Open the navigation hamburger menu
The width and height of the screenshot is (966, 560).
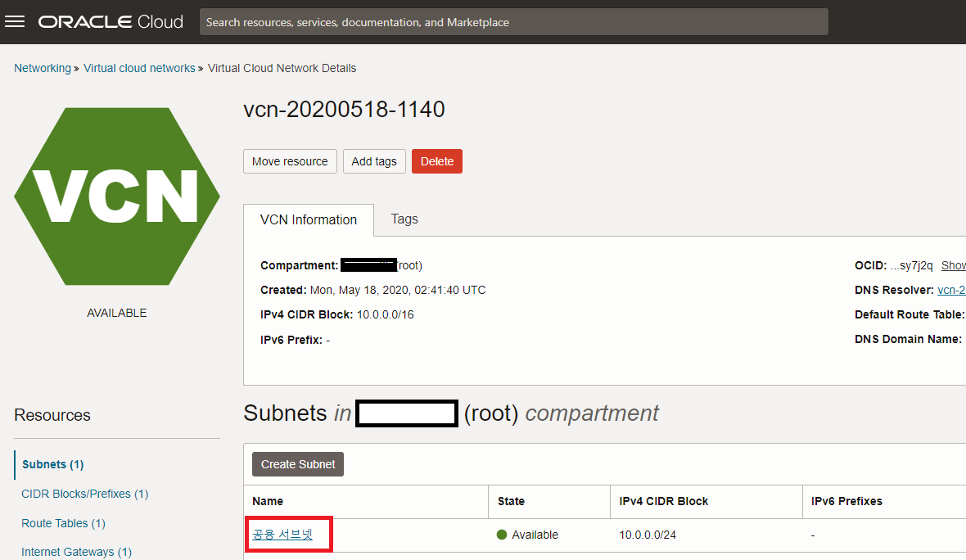(x=15, y=21)
